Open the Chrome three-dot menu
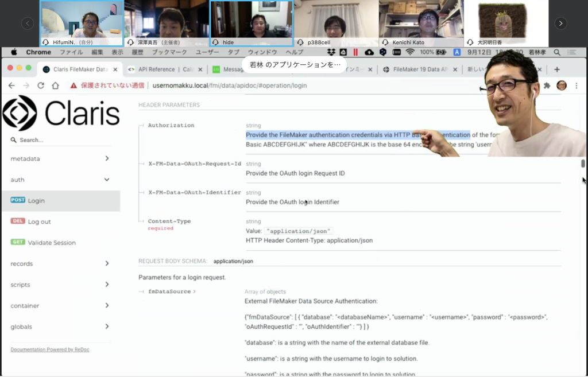 [x=577, y=85]
